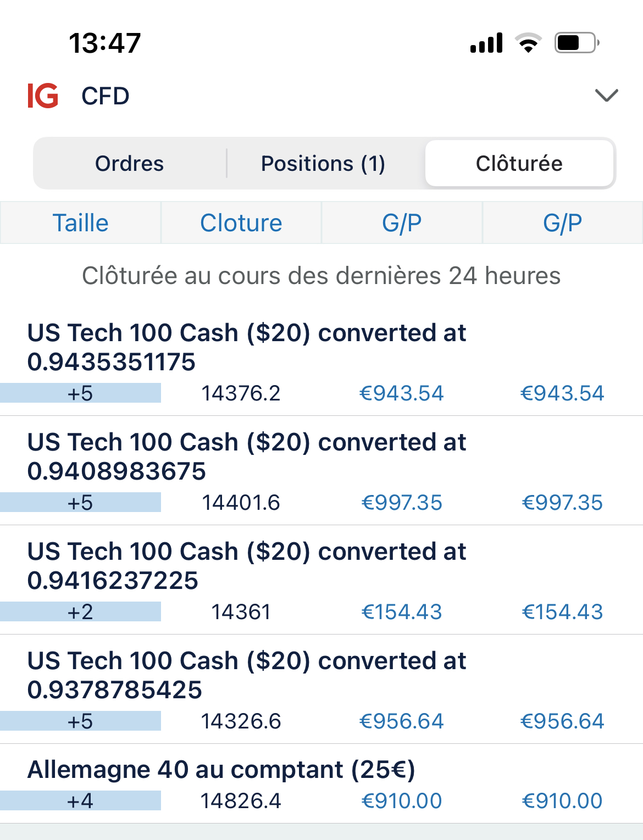
Task: Tap the +2 size bar
Action: (x=80, y=611)
